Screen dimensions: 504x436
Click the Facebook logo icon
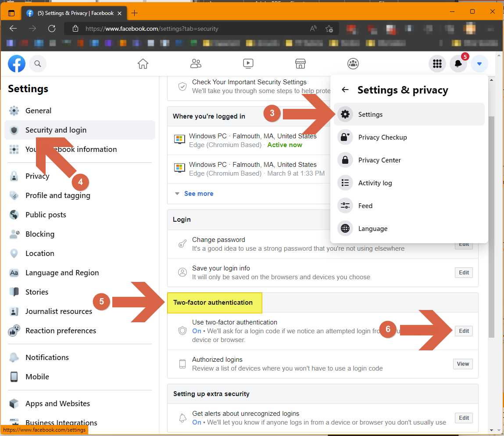click(x=16, y=63)
